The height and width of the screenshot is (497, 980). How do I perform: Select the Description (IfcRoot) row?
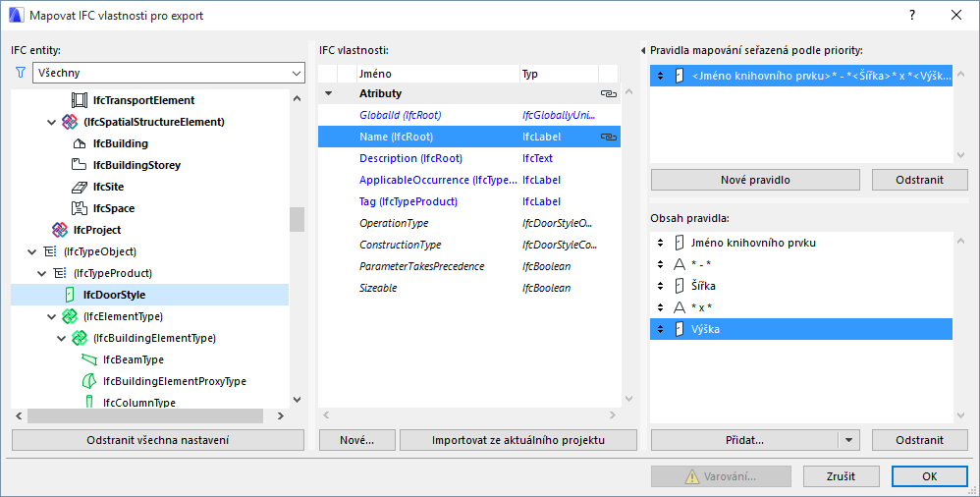(410, 158)
